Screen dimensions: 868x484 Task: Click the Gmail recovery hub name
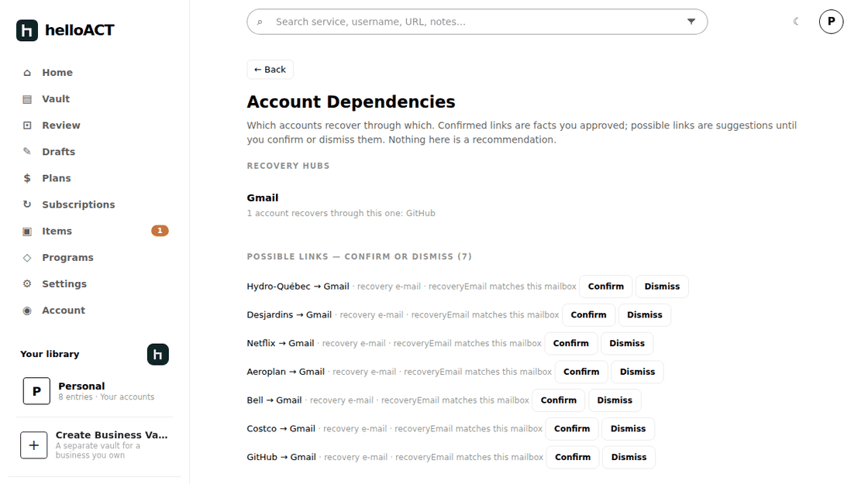tap(263, 198)
